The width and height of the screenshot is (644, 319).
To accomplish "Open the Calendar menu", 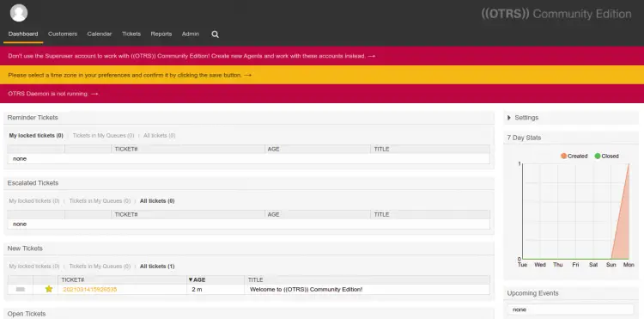I will tap(100, 34).
